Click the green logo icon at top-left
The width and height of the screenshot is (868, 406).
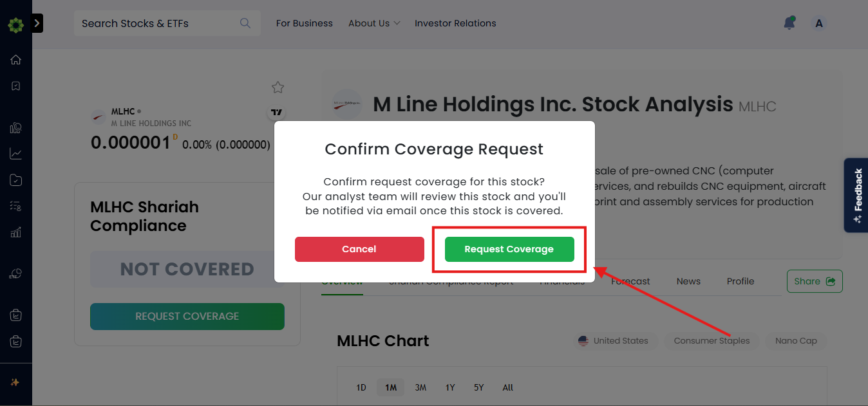coord(15,26)
